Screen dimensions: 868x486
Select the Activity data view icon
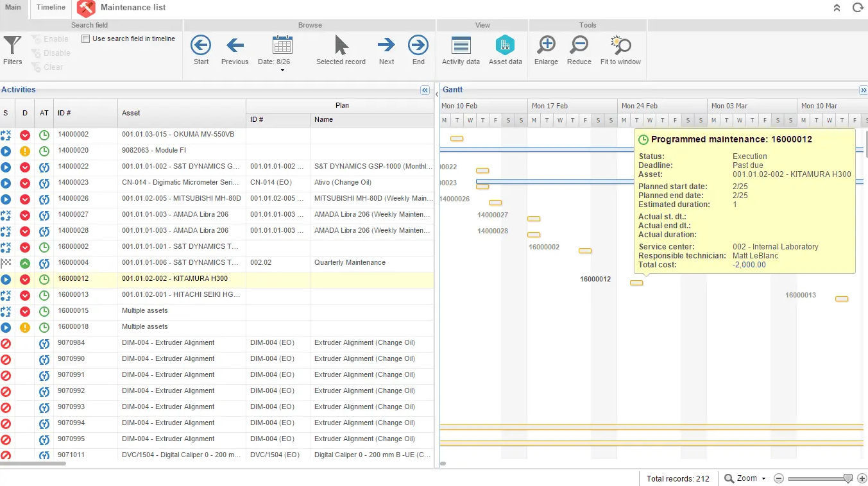[460, 50]
